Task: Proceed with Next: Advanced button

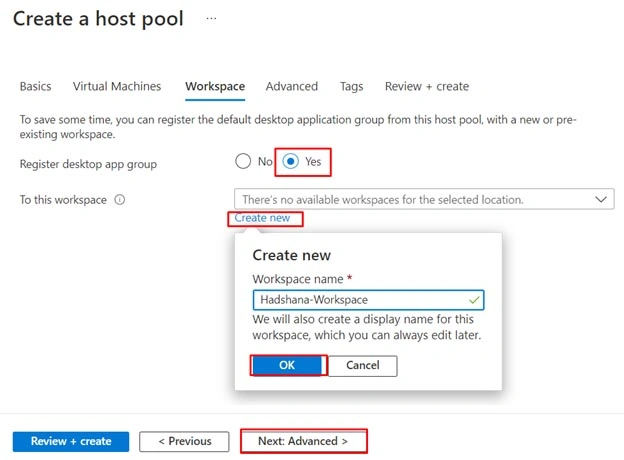Action: coord(303,441)
